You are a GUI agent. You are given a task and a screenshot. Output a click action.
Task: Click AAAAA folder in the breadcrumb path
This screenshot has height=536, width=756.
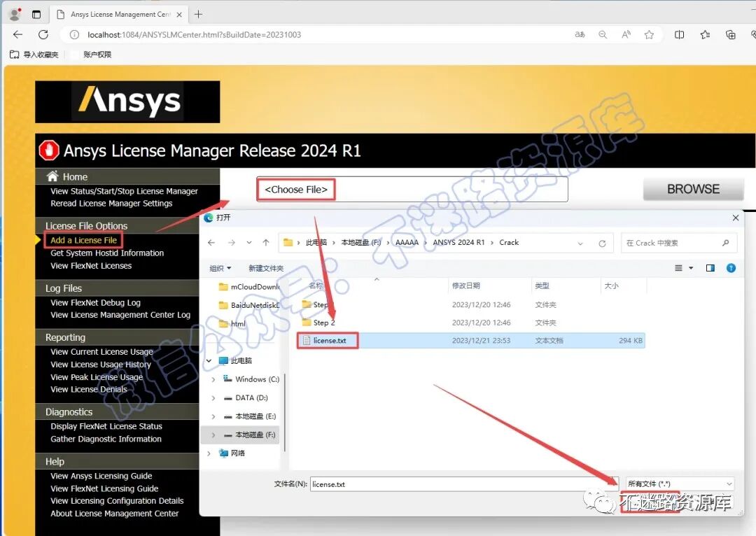click(407, 242)
